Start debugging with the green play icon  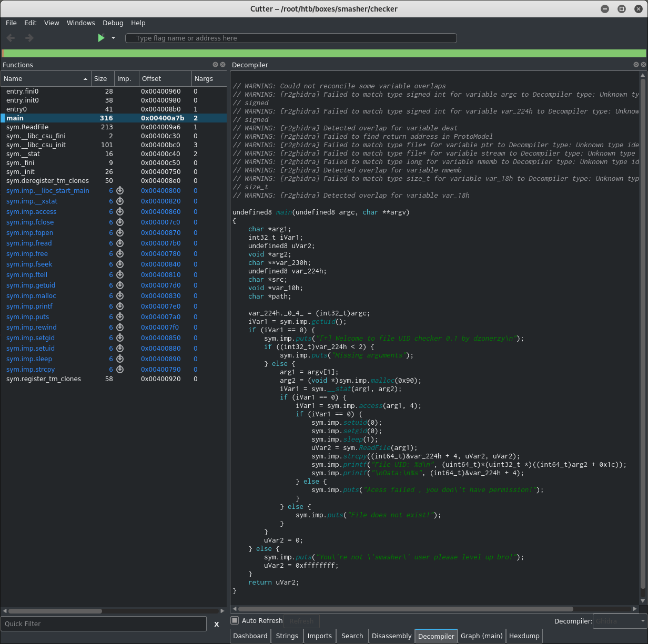[x=101, y=37]
